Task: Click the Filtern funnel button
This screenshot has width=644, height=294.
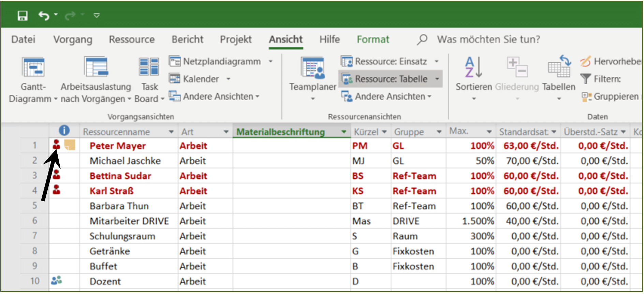Action: coord(601,79)
